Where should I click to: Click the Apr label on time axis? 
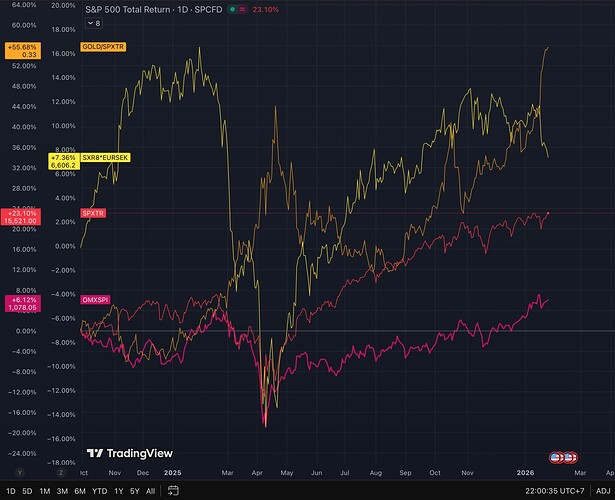[257, 473]
